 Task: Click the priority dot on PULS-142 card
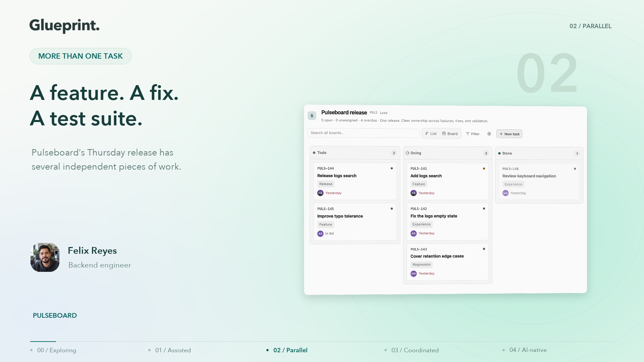484,208
